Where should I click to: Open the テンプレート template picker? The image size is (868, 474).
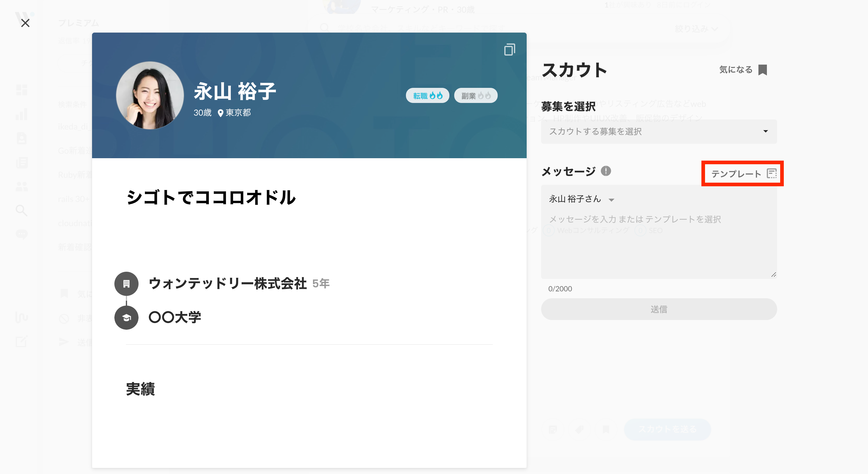pos(742,174)
